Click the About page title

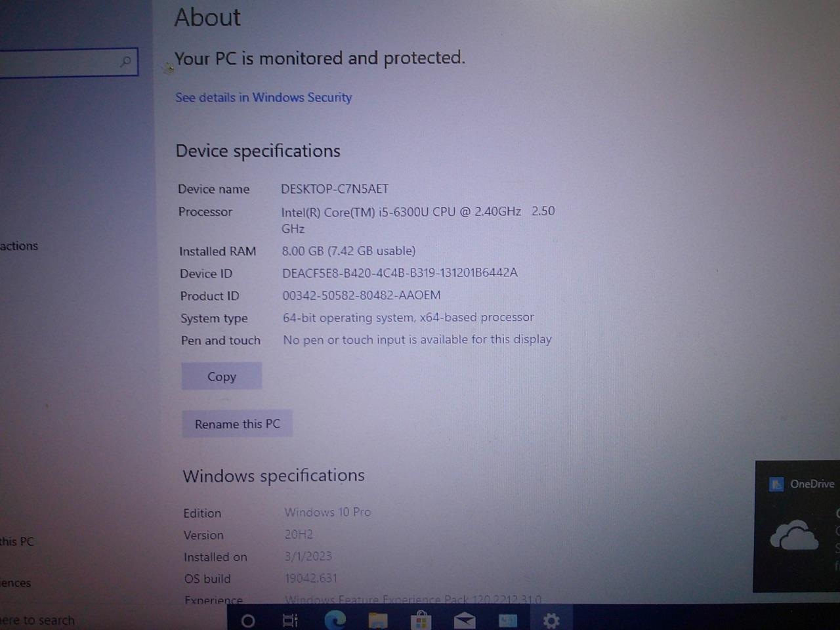pyautogui.click(x=207, y=17)
